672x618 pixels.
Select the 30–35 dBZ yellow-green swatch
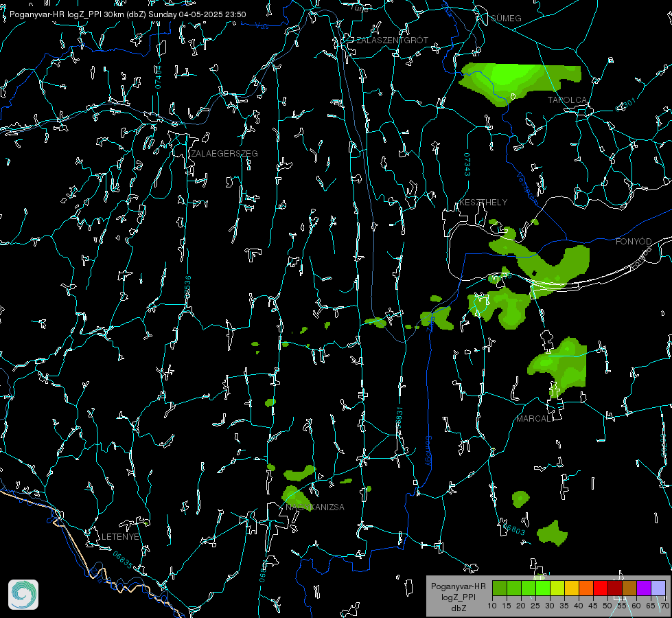(557, 588)
